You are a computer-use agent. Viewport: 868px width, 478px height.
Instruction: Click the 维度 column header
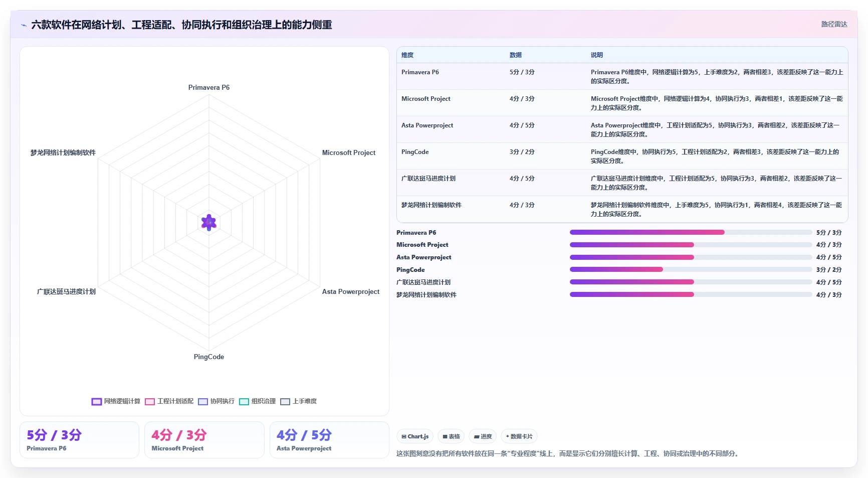click(x=407, y=55)
